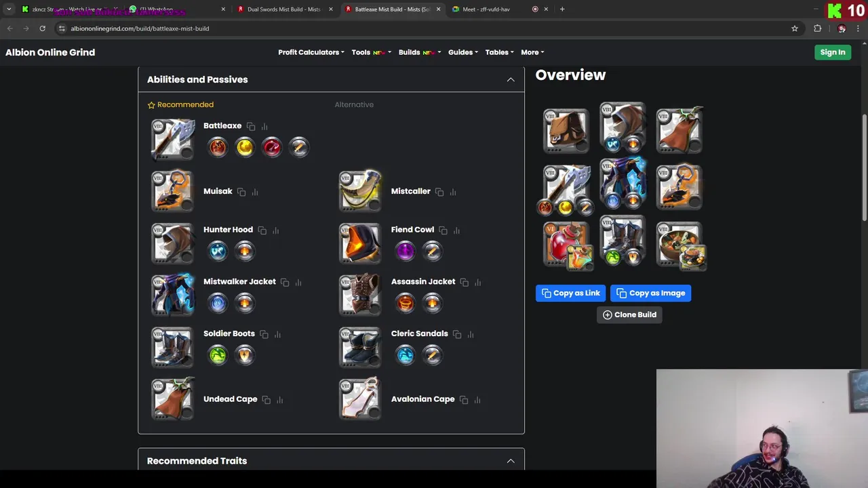The image size is (868, 488).
Task: Collapse the Abilities and Passives section
Action: (511, 80)
